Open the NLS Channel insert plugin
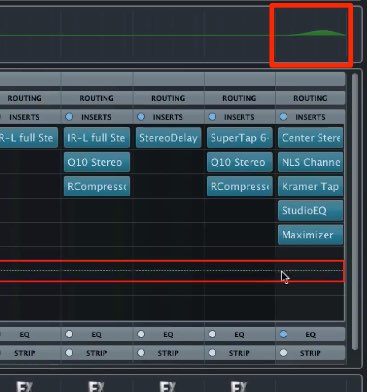This screenshot has height=392, width=367. [310, 162]
